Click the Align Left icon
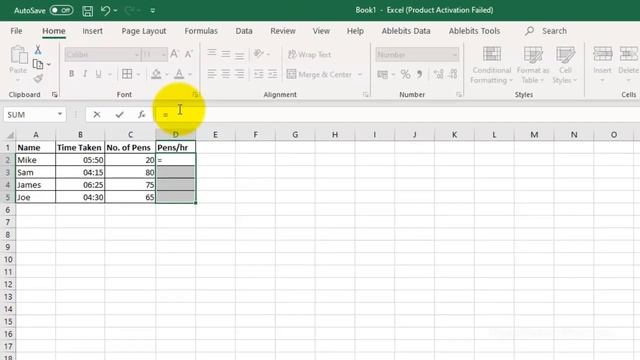Screen dimensions: 640x360 pos(212,74)
